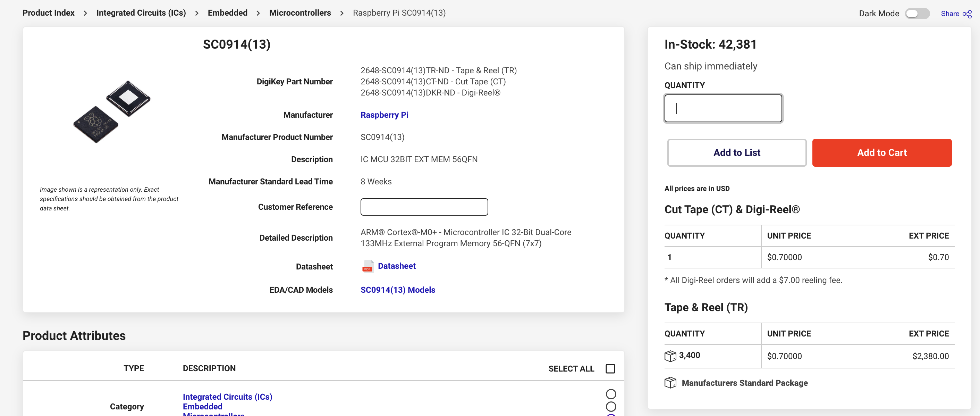This screenshot has width=980, height=416.
Task: Click the Add to List button
Action: pyautogui.click(x=736, y=153)
